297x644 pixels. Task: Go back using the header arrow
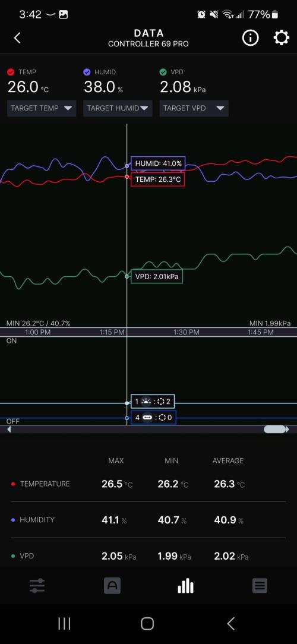click(17, 38)
